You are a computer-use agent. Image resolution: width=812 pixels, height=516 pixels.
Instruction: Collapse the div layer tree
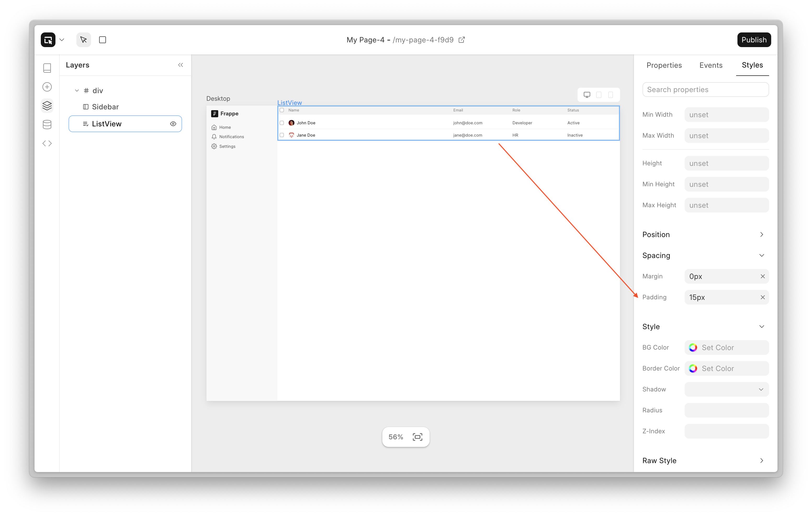77,90
